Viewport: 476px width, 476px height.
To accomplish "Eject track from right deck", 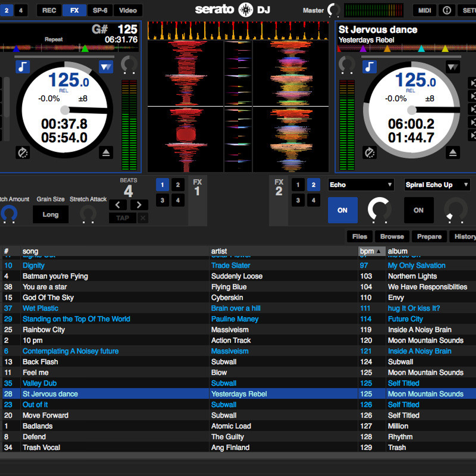I will click(453, 153).
